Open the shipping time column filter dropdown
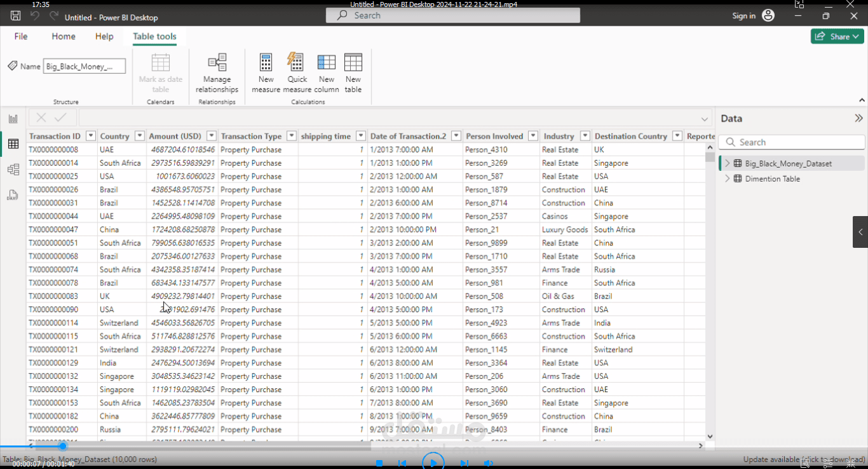868x469 pixels. pos(361,136)
